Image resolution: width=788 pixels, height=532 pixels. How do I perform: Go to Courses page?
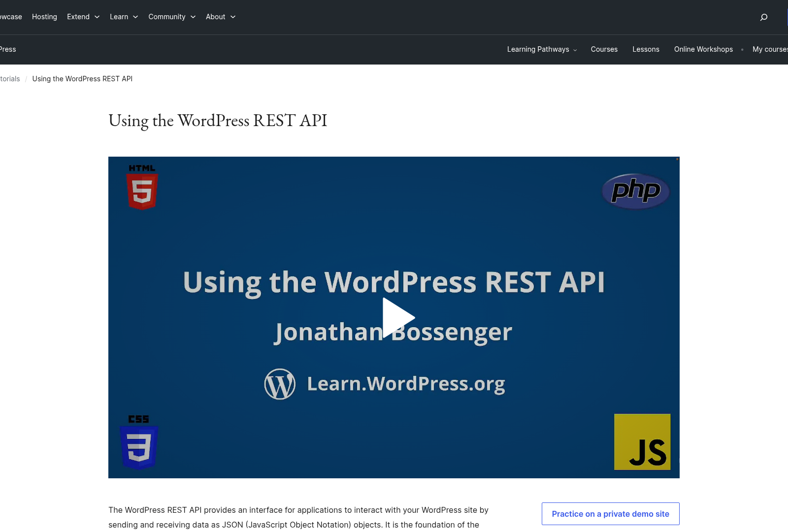pyautogui.click(x=604, y=49)
